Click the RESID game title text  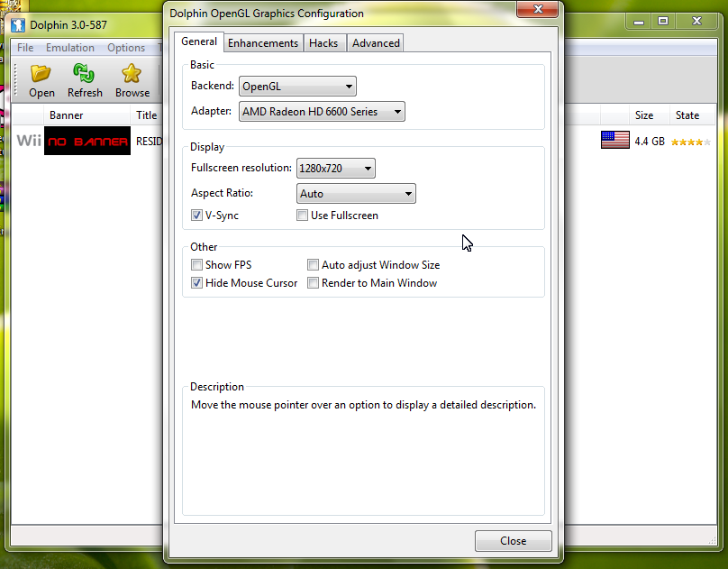click(x=149, y=142)
